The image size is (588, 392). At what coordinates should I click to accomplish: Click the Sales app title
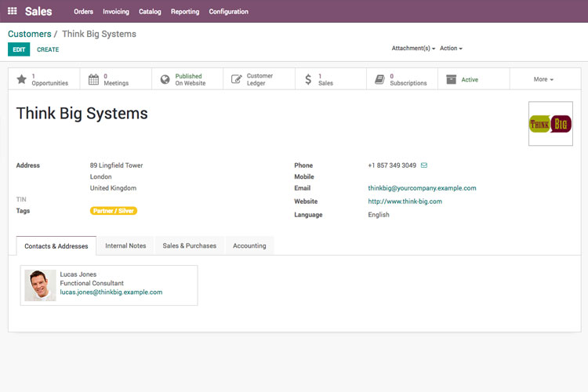38,11
